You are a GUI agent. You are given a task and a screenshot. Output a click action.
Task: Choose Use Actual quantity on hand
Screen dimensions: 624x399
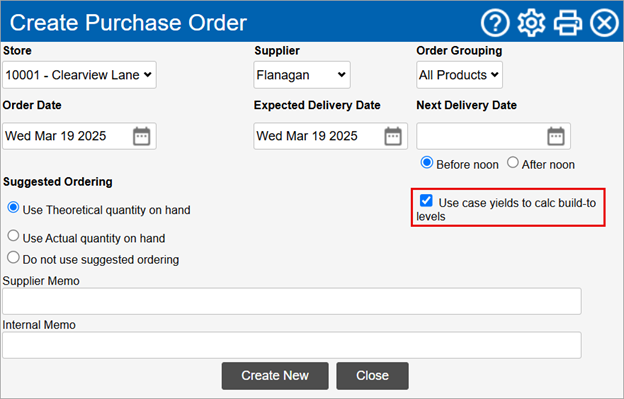(x=13, y=236)
